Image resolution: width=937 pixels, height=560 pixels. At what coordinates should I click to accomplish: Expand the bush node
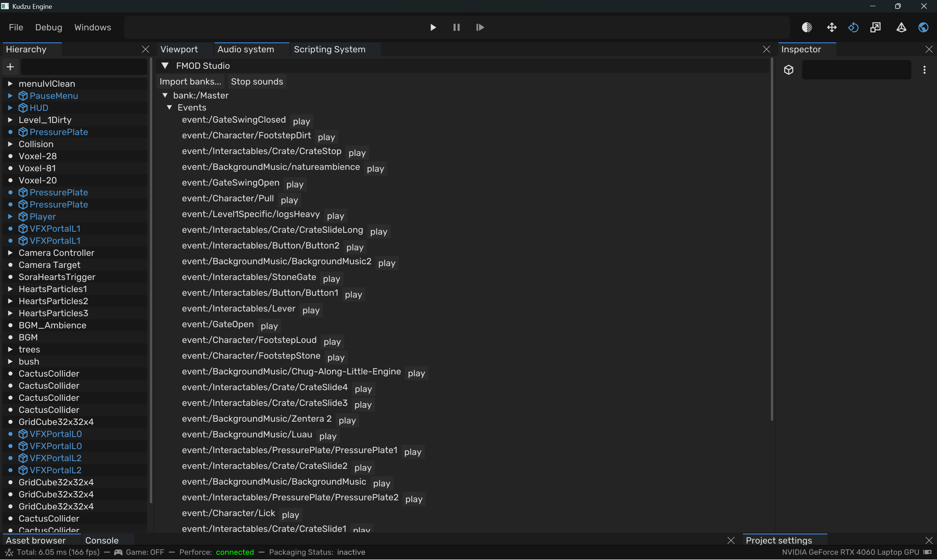click(10, 362)
